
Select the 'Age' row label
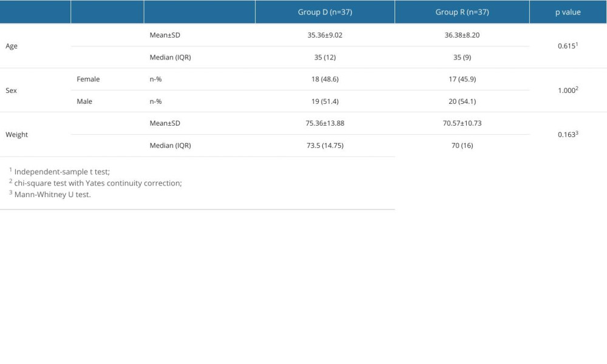[12, 46]
